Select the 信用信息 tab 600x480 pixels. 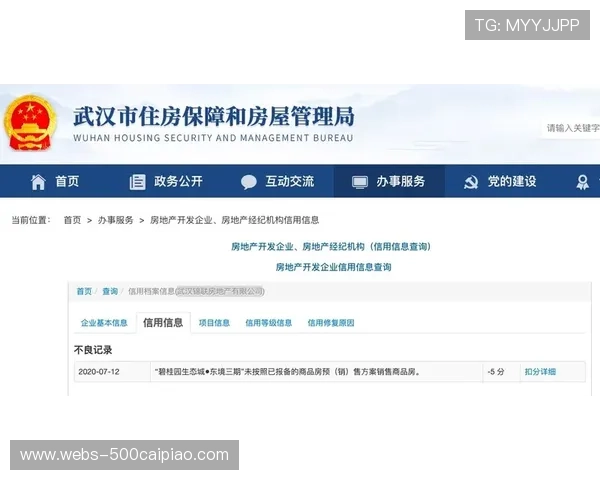click(163, 323)
